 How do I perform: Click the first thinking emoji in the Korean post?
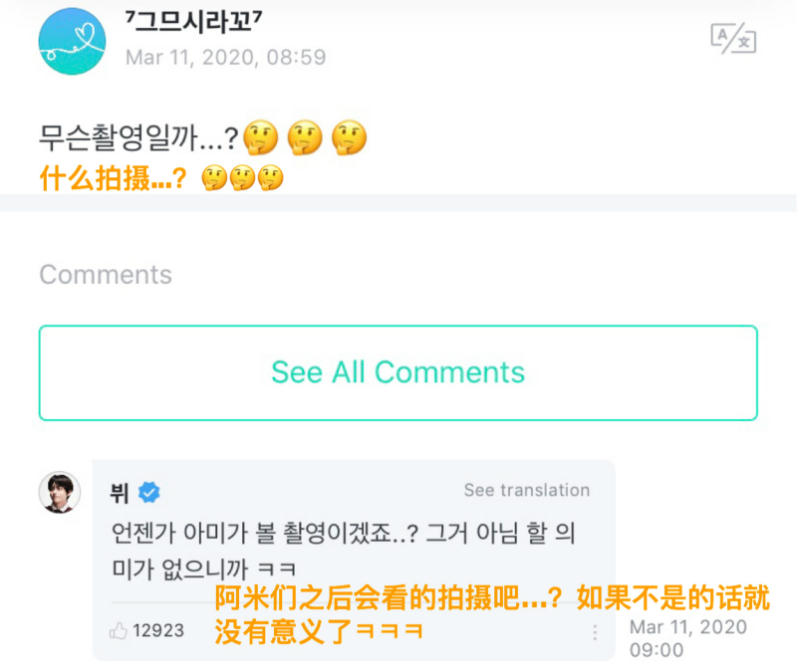coord(261,136)
